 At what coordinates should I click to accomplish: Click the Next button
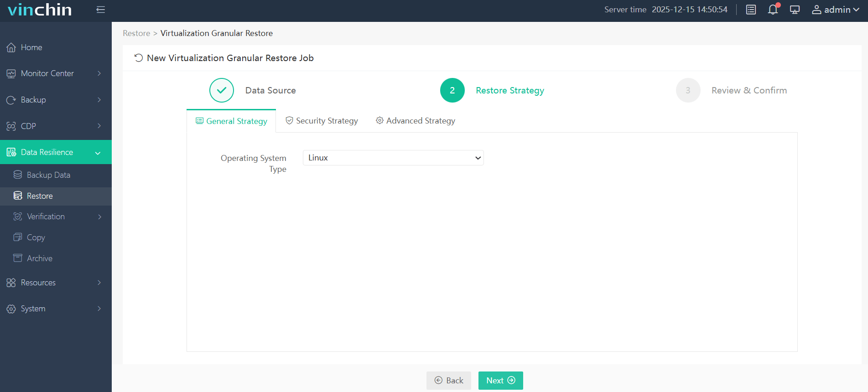[501, 381]
